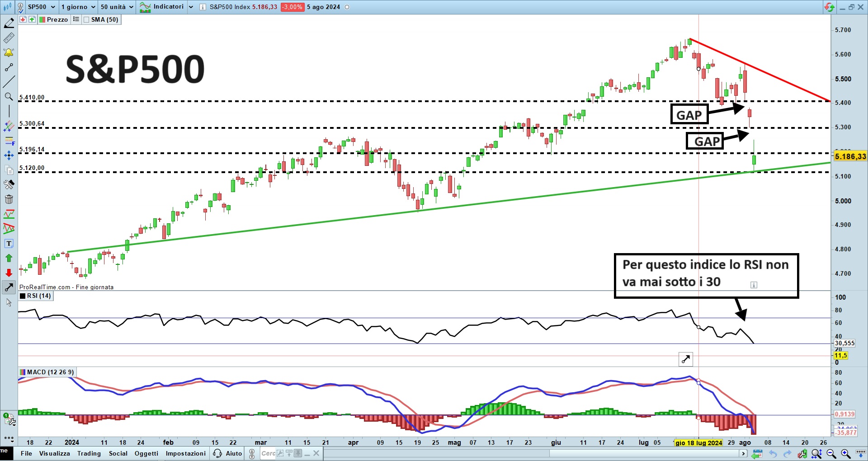Click the go-to-date calendar icon
868x461 pixels.
coord(757,453)
